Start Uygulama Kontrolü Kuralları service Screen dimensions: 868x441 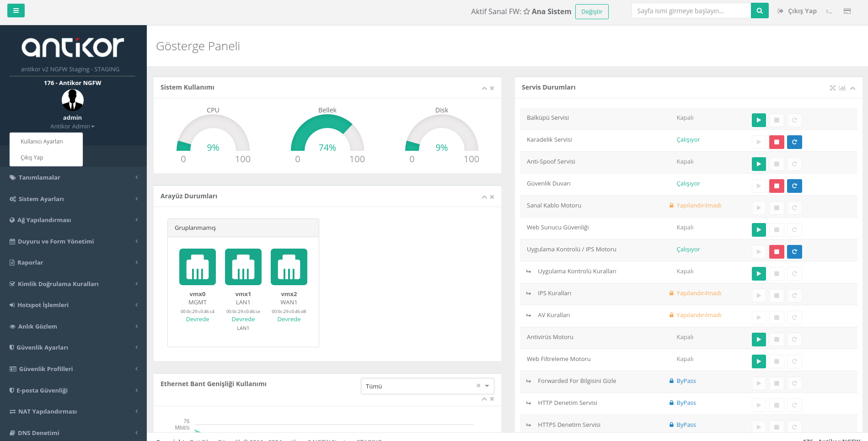[759, 274]
